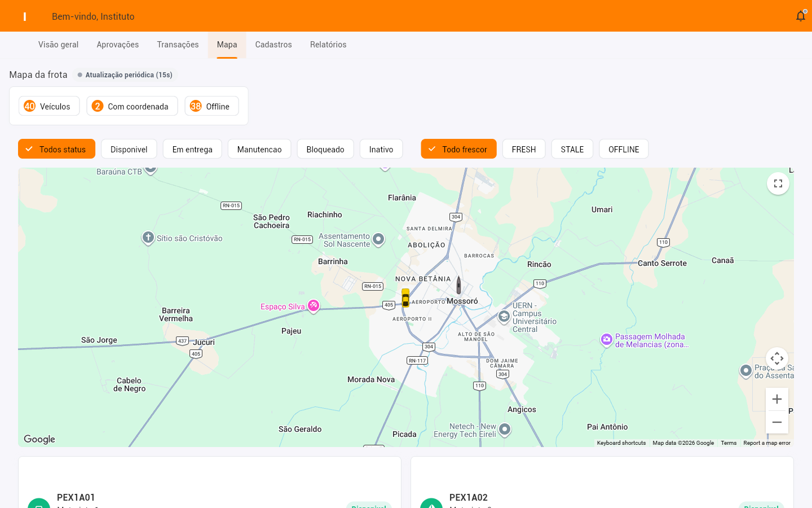
Task: Open map camera controls
Action: coord(777,358)
